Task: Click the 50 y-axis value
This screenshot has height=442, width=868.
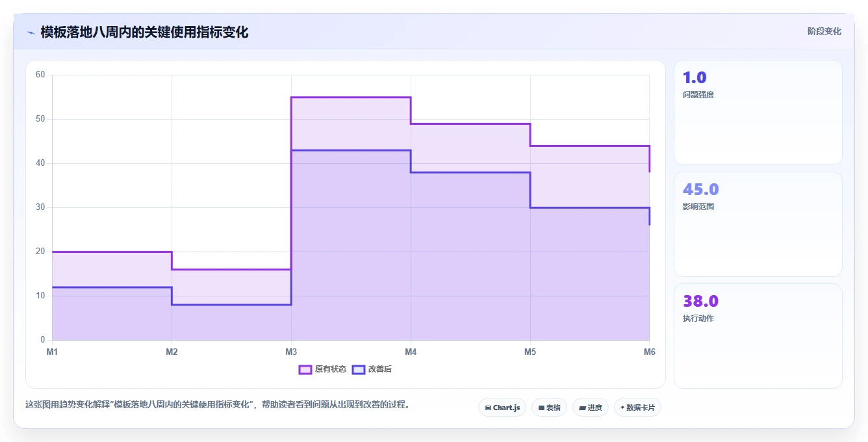Action: tap(40, 119)
